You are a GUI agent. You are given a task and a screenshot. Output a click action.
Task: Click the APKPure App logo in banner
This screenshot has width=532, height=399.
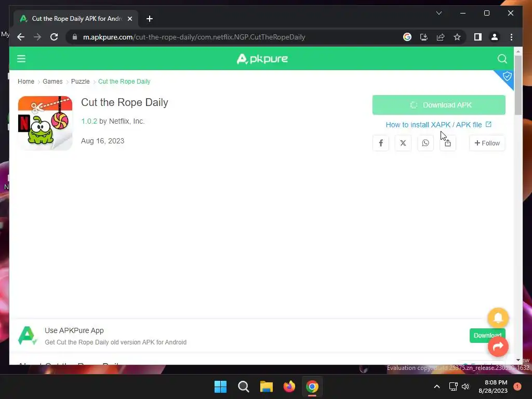[27, 336]
